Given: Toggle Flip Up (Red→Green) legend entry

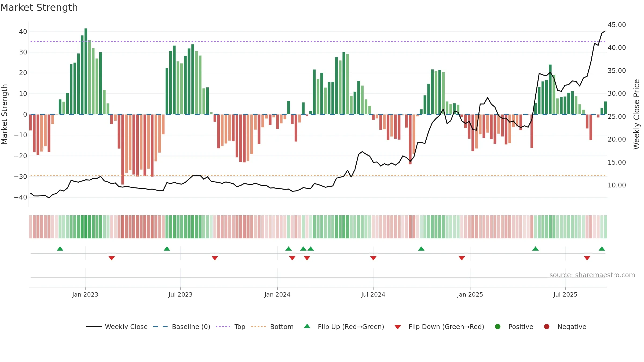Looking at the screenshot, I should click(x=344, y=327).
